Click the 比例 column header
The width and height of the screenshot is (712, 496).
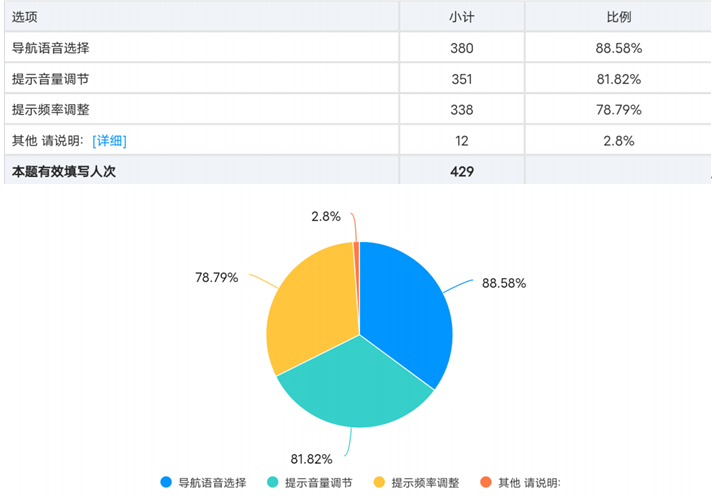point(618,17)
